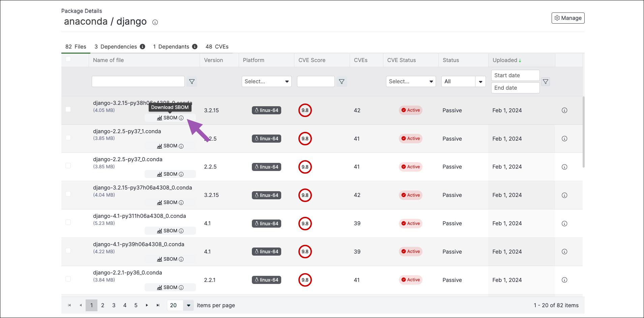Screen dimensions: 644x318
Task: Open row details for django-2.2.1-py36_0.conda
Action: pos(564,280)
